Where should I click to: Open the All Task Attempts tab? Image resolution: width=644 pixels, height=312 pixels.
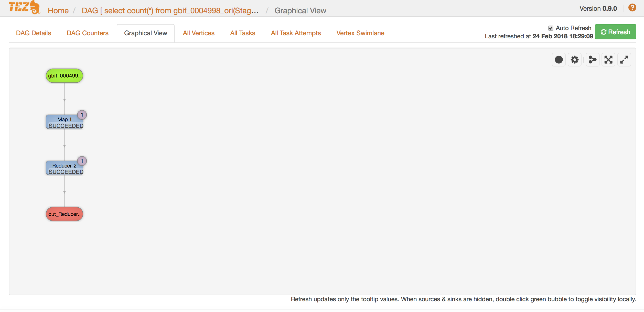point(296,33)
